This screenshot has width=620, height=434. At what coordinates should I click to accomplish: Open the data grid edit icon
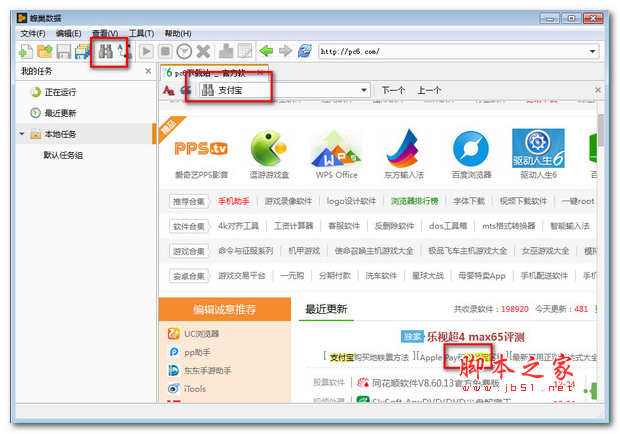coord(245,51)
